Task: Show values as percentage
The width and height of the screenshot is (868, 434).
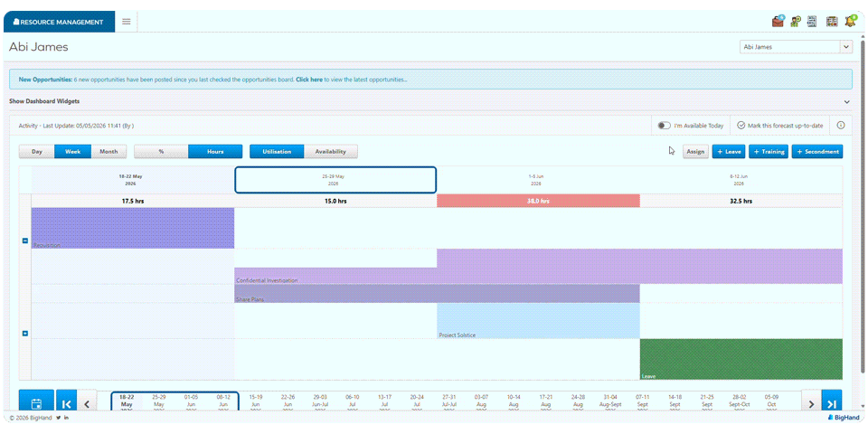Action: click(161, 152)
